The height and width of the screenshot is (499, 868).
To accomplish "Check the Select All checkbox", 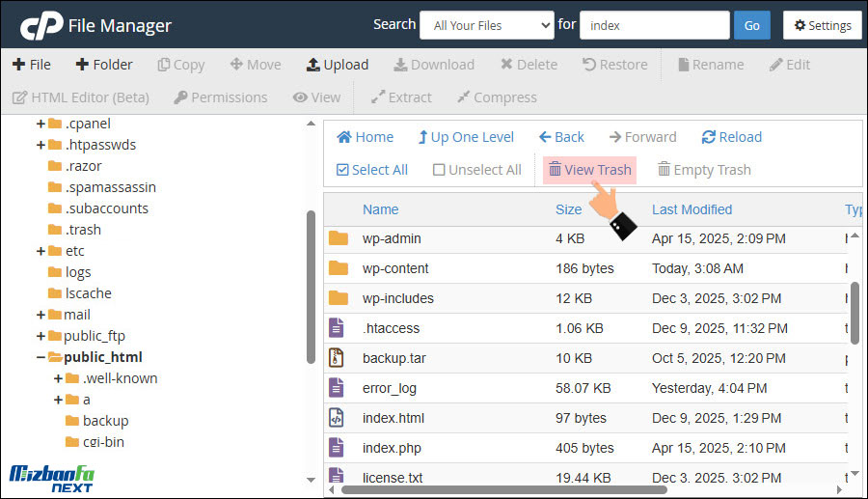I will click(342, 170).
